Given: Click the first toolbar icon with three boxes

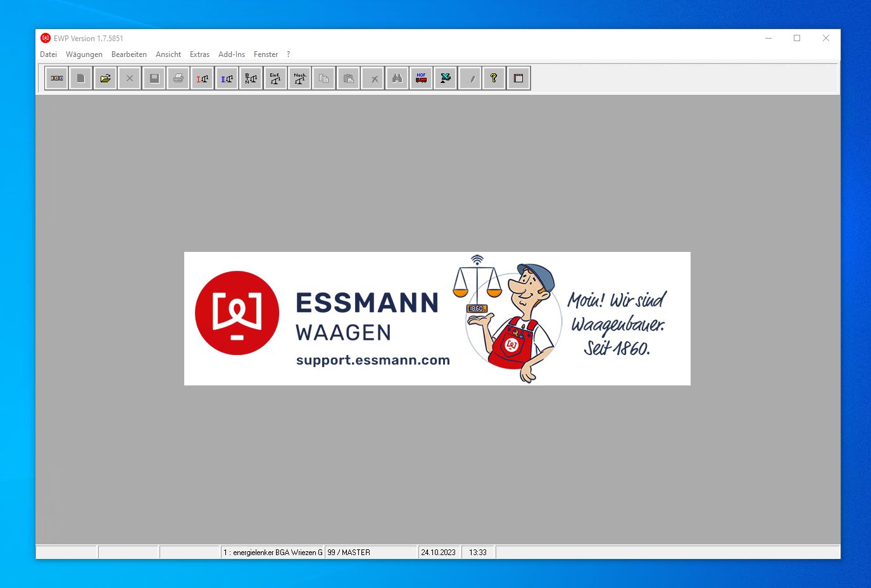Looking at the screenshot, I should pos(57,78).
